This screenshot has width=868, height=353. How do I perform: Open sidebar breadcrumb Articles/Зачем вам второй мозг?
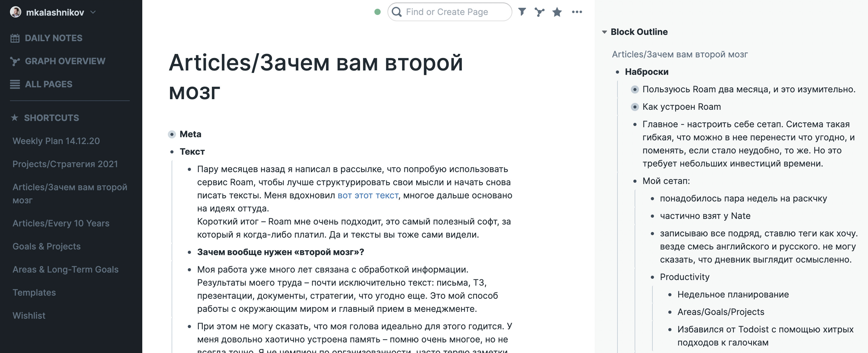point(680,54)
